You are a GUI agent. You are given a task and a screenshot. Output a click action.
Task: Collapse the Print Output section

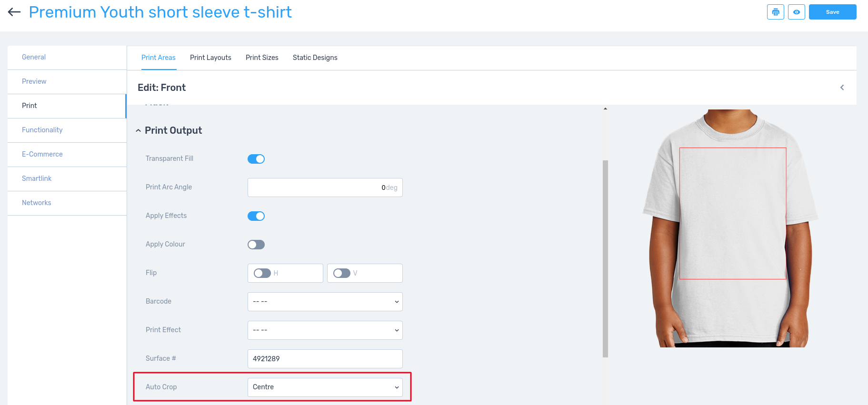(x=138, y=131)
